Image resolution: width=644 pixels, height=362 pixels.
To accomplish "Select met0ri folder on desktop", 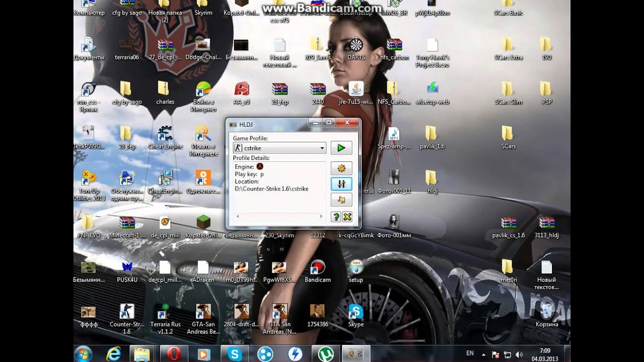I will pos(508,271).
